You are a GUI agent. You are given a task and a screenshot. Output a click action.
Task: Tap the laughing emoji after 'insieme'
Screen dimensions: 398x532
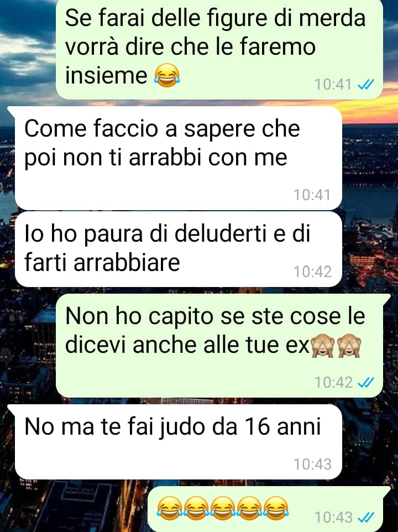click(167, 76)
